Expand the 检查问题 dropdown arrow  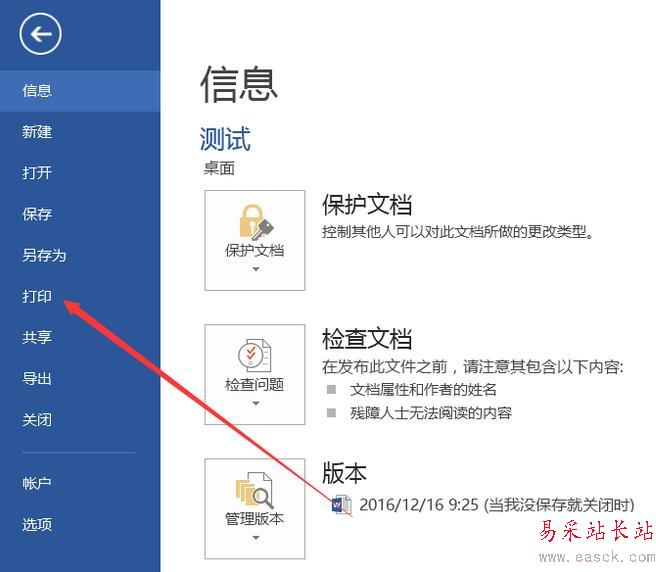click(x=256, y=404)
